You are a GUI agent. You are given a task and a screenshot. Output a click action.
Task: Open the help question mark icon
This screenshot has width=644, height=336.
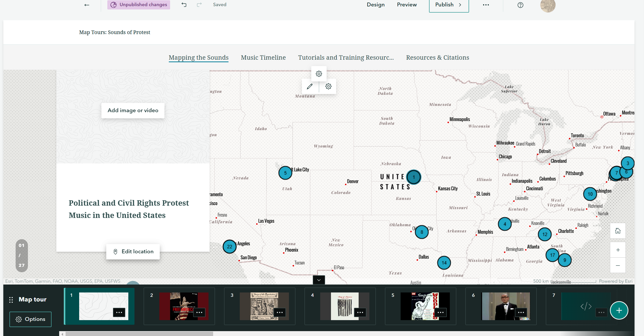(x=520, y=5)
